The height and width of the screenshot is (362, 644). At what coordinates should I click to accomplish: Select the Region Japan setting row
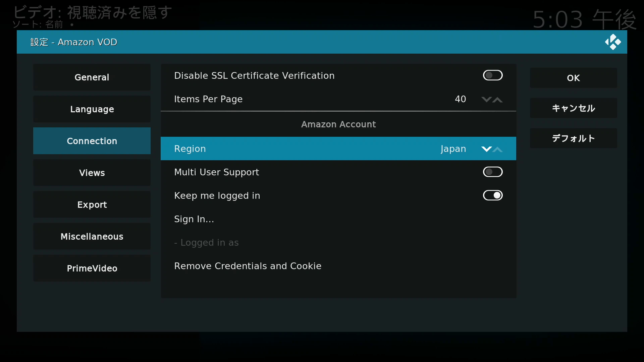[338, 148]
